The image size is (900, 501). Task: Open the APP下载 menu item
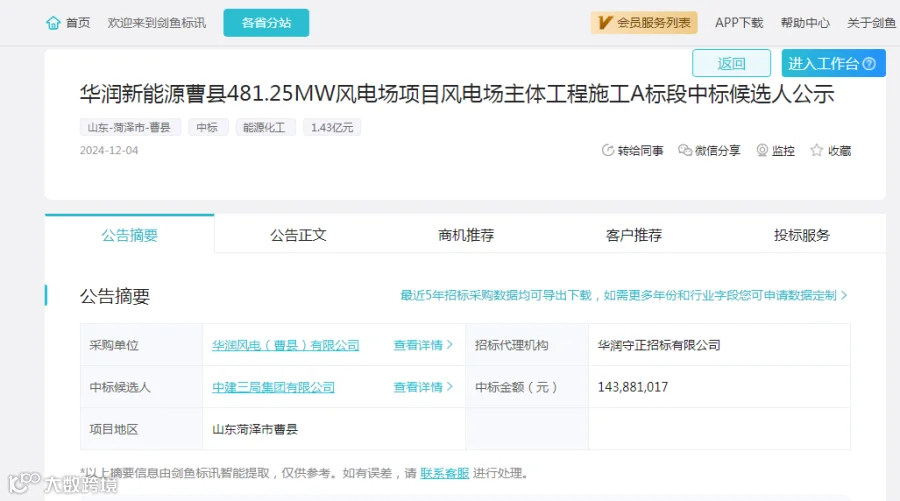[x=739, y=23]
